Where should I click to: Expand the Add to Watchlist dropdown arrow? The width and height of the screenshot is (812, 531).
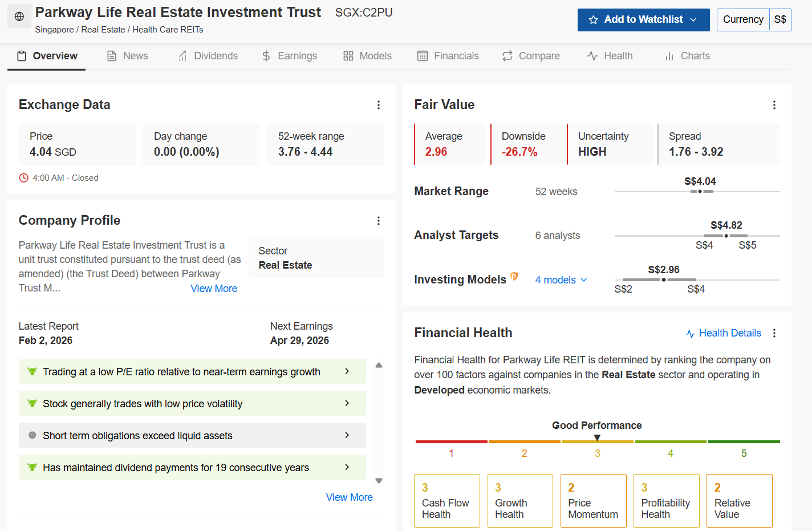point(693,20)
